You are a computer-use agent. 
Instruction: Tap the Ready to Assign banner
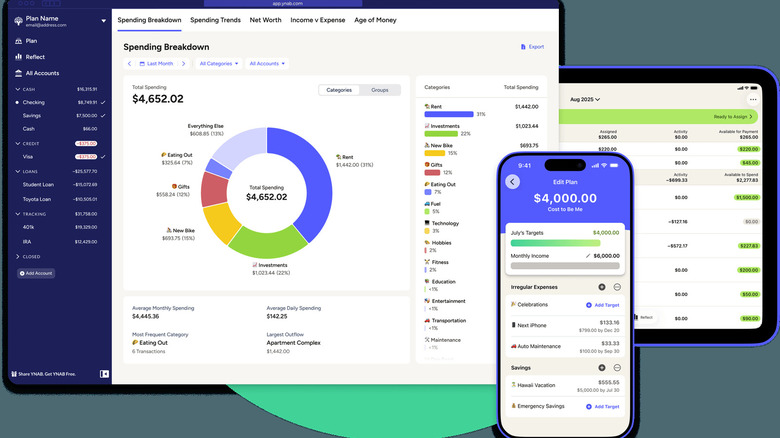point(658,117)
